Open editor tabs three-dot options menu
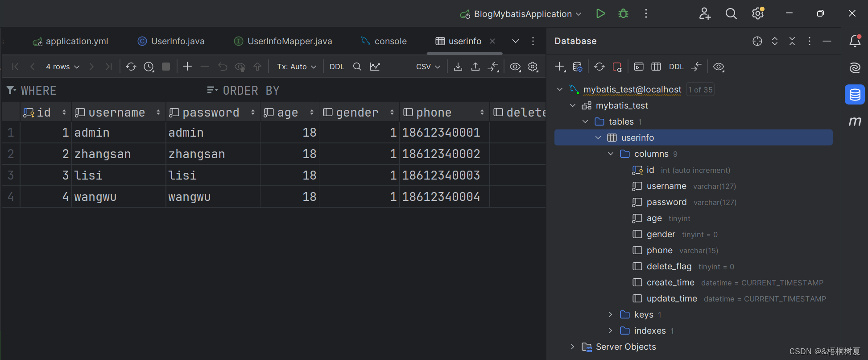 coord(533,41)
